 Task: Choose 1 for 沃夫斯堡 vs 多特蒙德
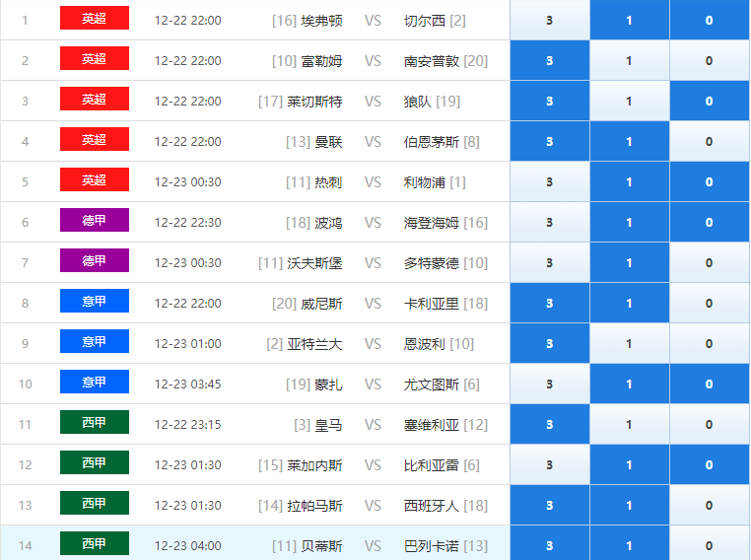click(630, 262)
